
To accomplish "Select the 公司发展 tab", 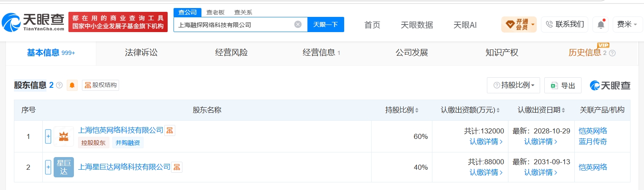I will pyautogui.click(x=412, y=53).
